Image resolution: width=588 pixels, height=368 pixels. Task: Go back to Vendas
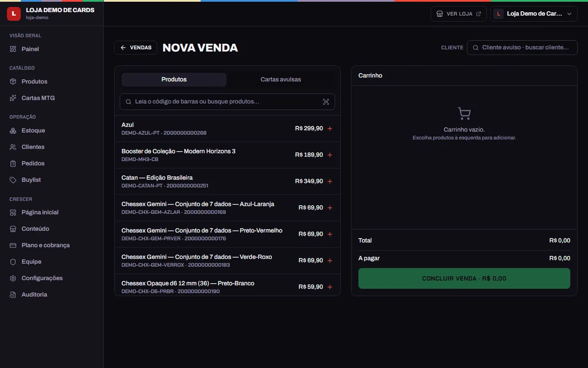pyautogui.click(x=136, y=48)
